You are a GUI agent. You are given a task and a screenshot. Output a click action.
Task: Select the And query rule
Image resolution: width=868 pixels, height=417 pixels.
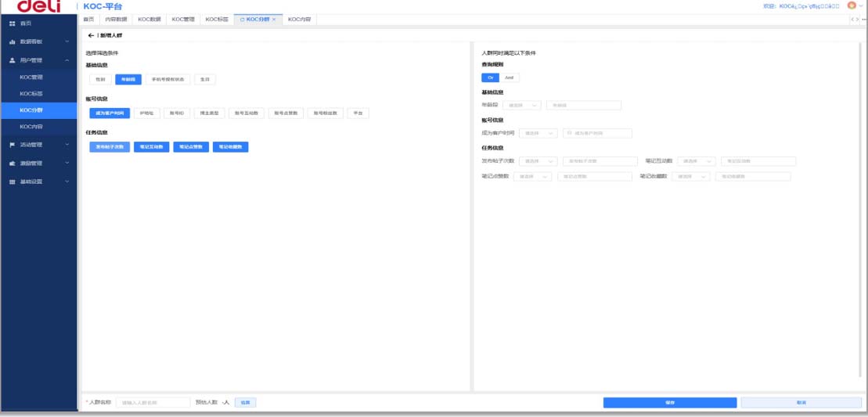click(509, 77)
